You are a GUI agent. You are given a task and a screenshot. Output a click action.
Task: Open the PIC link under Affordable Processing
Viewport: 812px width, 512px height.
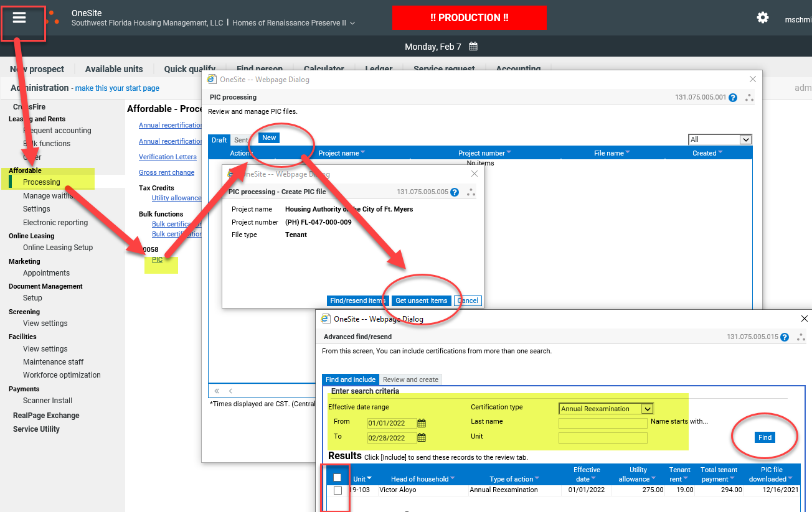157,259
